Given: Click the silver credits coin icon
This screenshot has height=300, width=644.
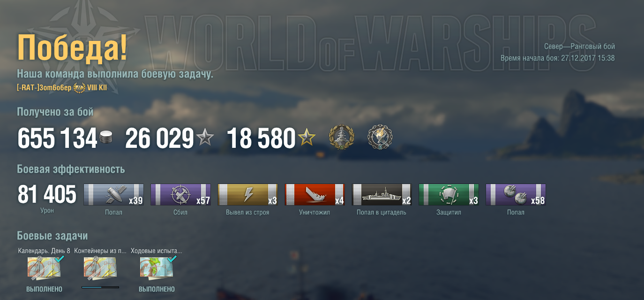Looking at the screenshot, I should pyautogui.click(x=106, y=138).
